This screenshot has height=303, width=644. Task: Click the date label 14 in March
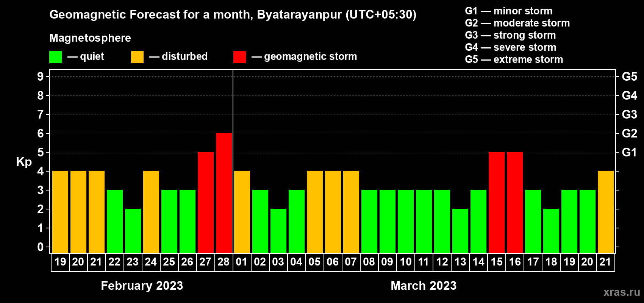(478, 262)
